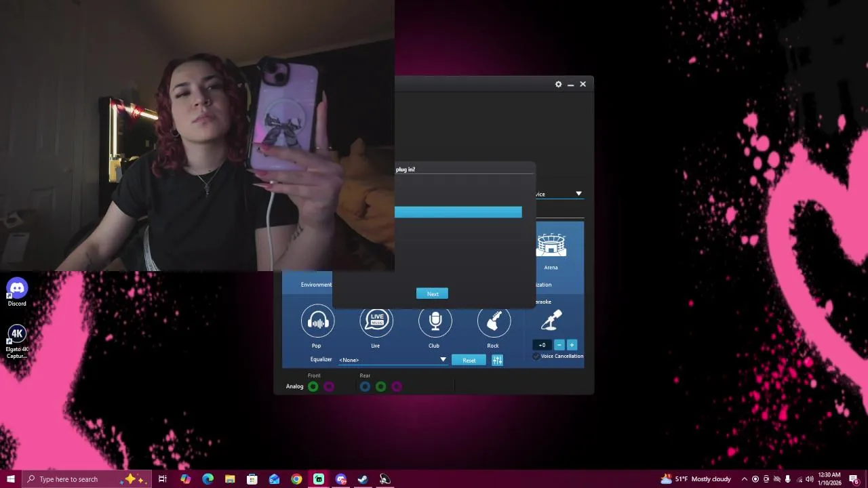Decrease karaoke key with minus button
The height and width of the screenshot is (488, 868).
pyautogui.click(x=559, y=345)
